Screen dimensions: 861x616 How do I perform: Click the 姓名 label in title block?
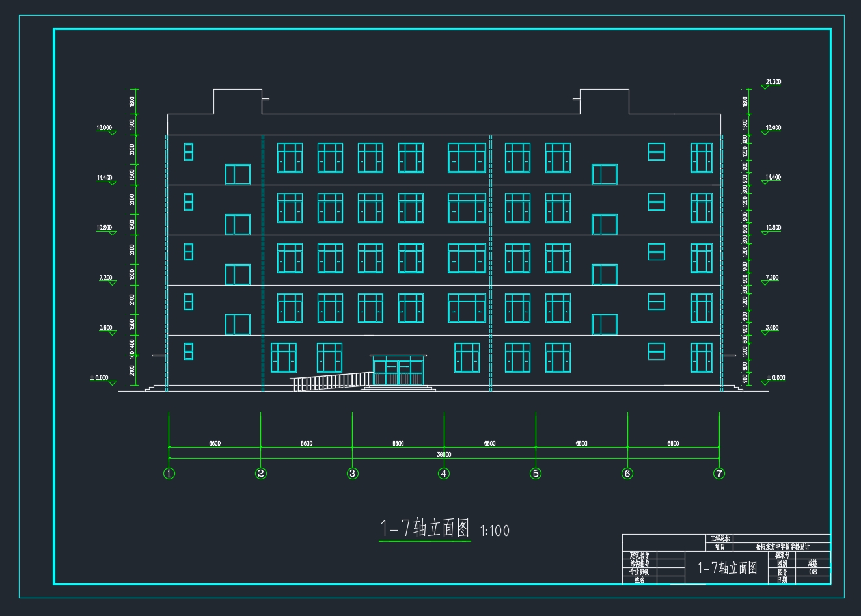click(x=639, y=580)
